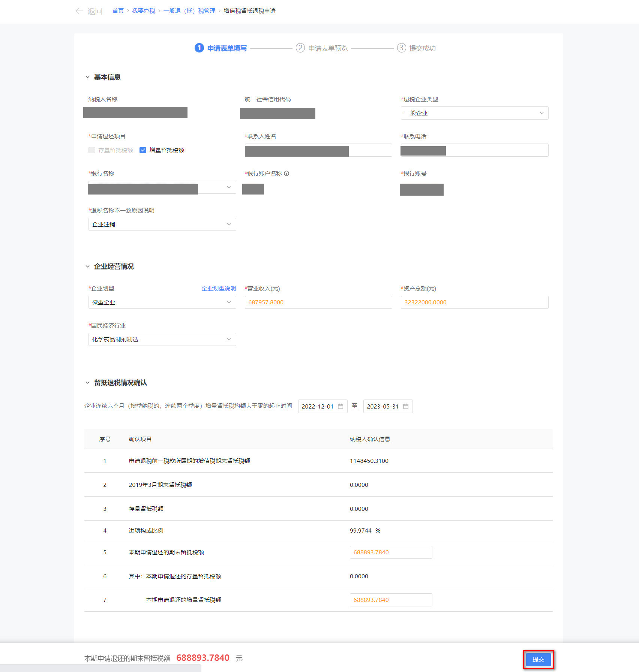Click the 提交 button
The height and width of the screenshot is (672, 639).
coord(538,660)
